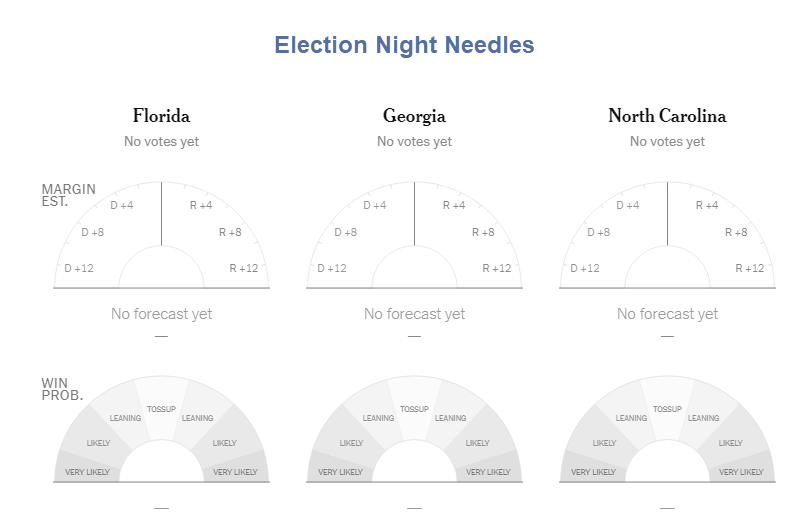
Task: Click the North Carolina margin needle
Action: point(667,214)
